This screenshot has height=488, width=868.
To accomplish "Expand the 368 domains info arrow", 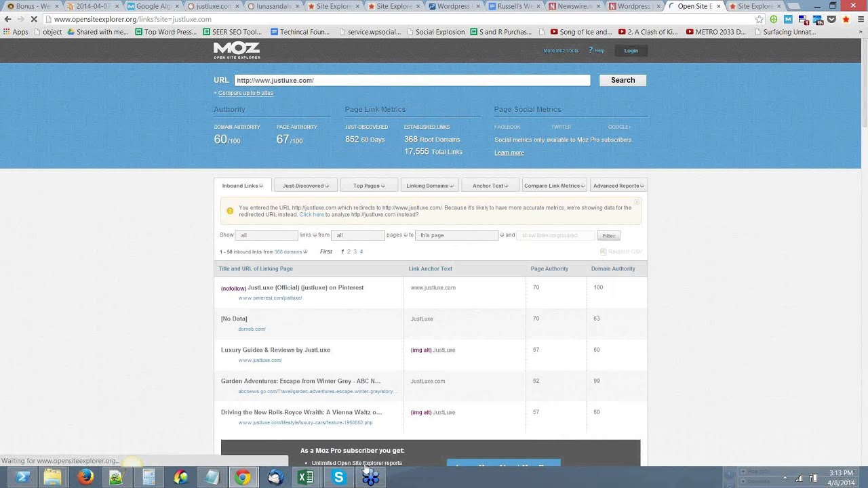I will (x=305, y=252).
